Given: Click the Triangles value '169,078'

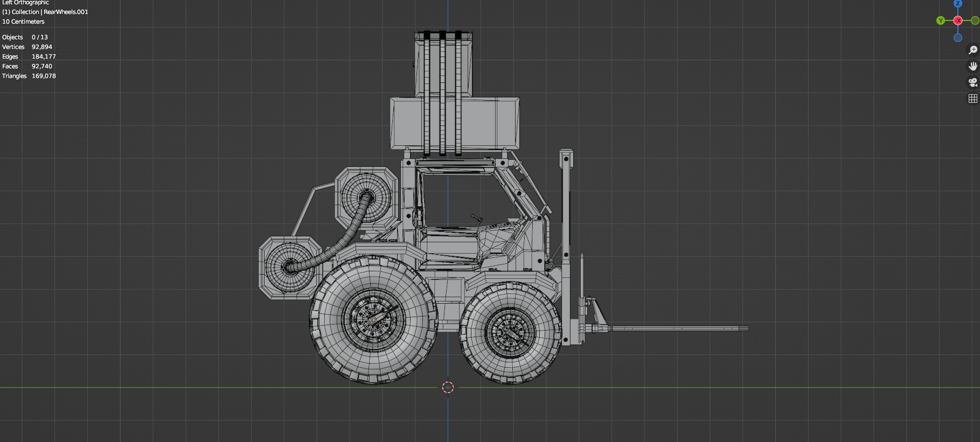Looking at the screenshot, I should [44, 76].
